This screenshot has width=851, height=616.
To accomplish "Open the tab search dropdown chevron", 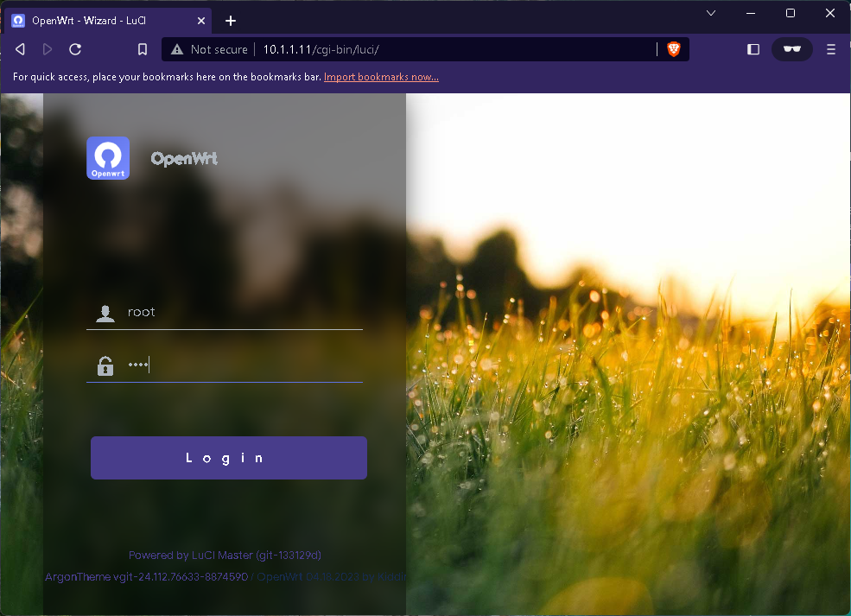I will coord(711,13).
